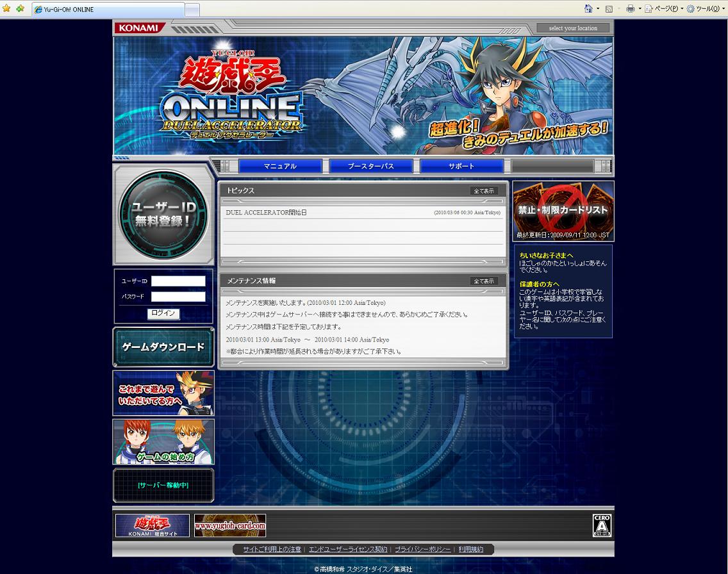Image resolution: width=728 pixels, height=574 pixels.
Task: Open サイトご利用上の注意 link
Action: click(x=272, y=550)
